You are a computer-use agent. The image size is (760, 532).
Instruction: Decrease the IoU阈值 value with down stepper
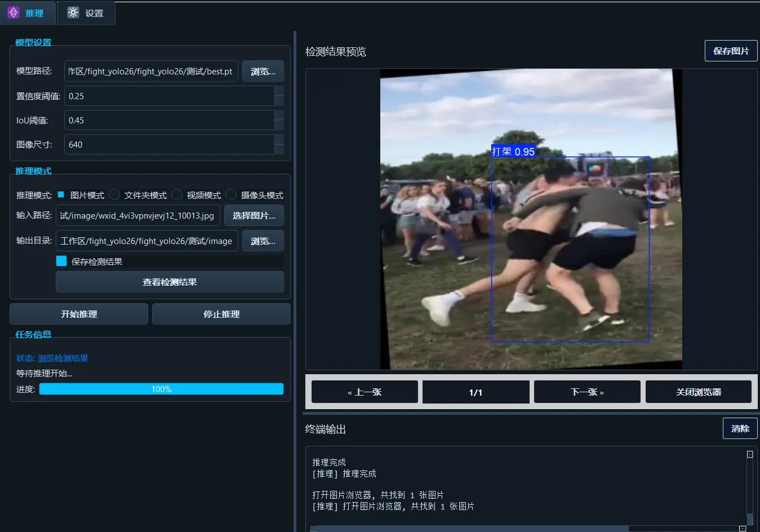[x=279, y=126]
